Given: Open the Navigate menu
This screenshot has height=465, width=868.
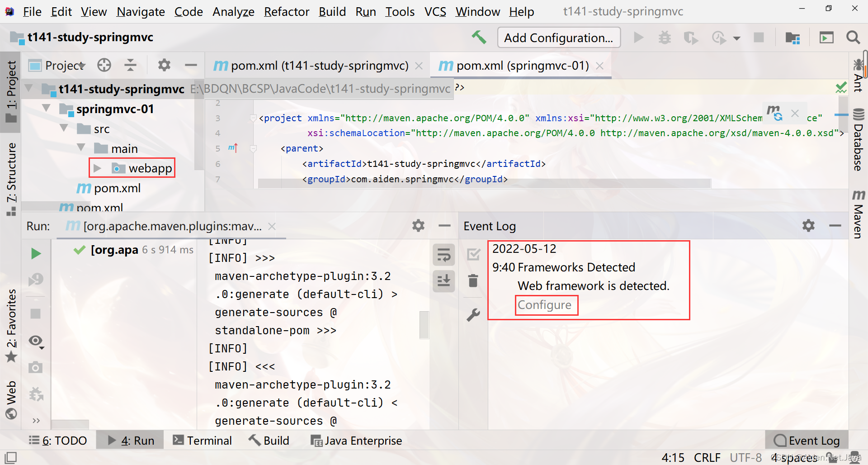Looking at the screenshot, I should [141, 11].
